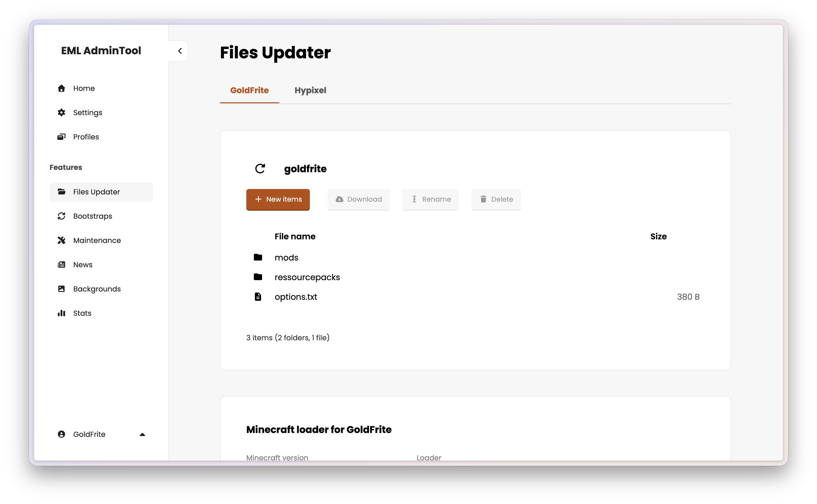Click the Profiles icon

pos(61,137)
